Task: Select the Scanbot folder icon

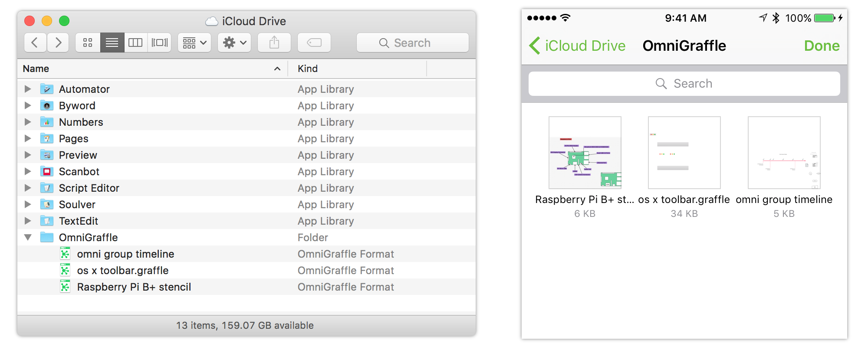Action: (47, 171)
